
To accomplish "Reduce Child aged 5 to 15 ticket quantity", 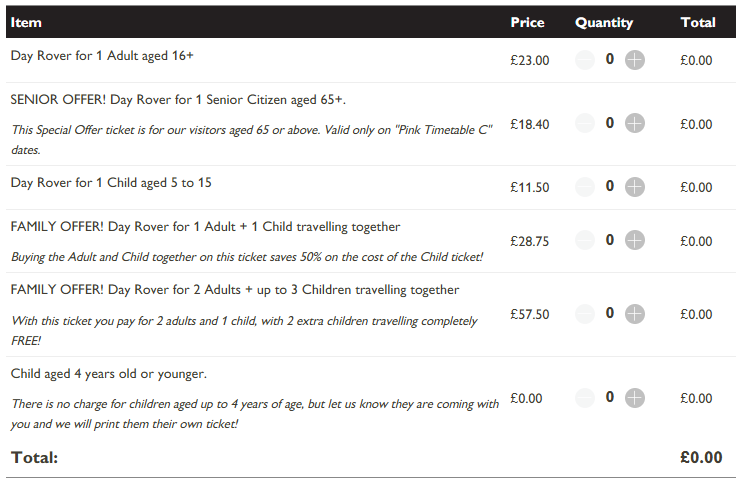I will click(x=585, y=187).
